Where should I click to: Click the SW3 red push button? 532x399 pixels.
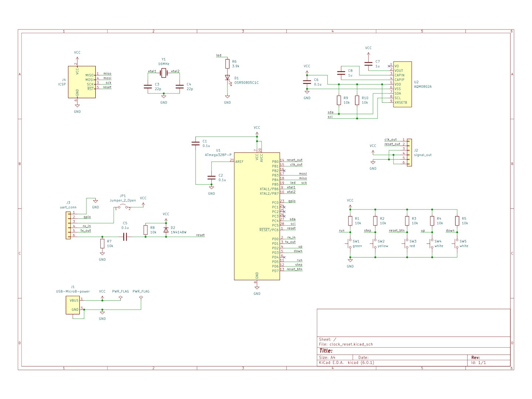click(x=406, y=243)
